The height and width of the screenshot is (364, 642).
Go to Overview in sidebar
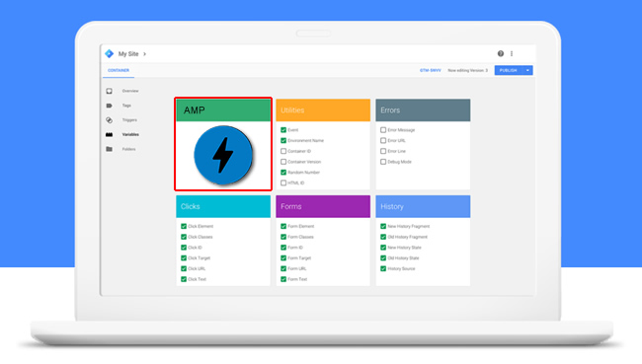[x=130, y=91]
